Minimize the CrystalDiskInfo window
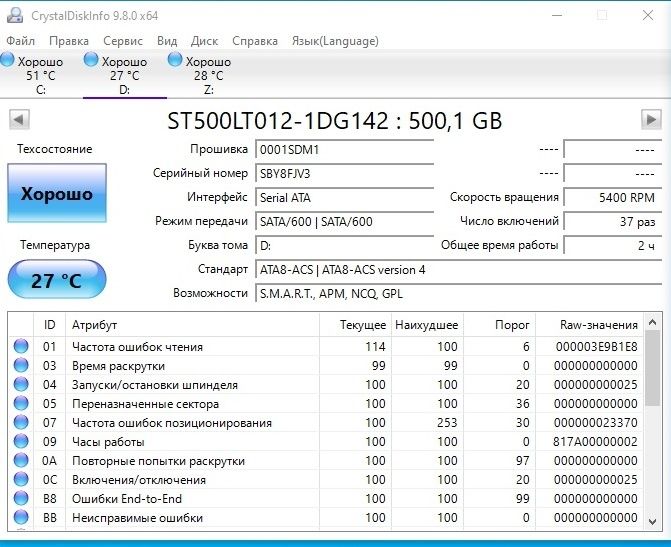The width and height of the screenshot is (671, 547). click(557, 15)
